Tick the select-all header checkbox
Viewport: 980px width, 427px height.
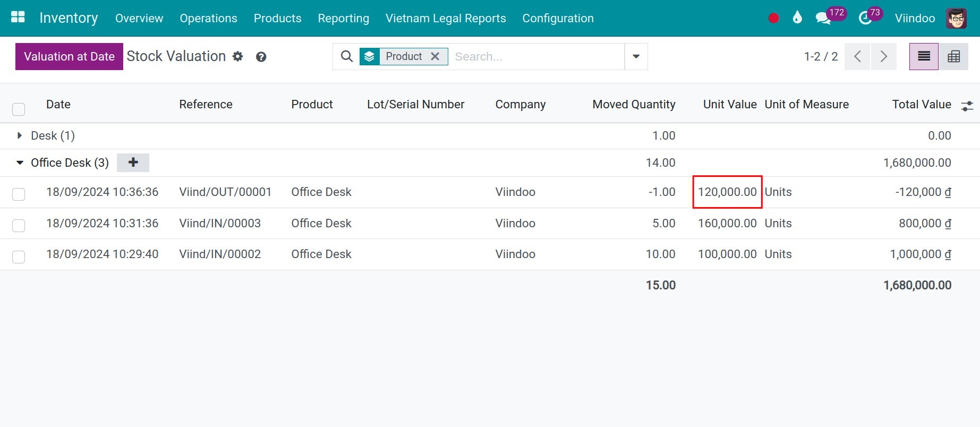coord(19,109)
